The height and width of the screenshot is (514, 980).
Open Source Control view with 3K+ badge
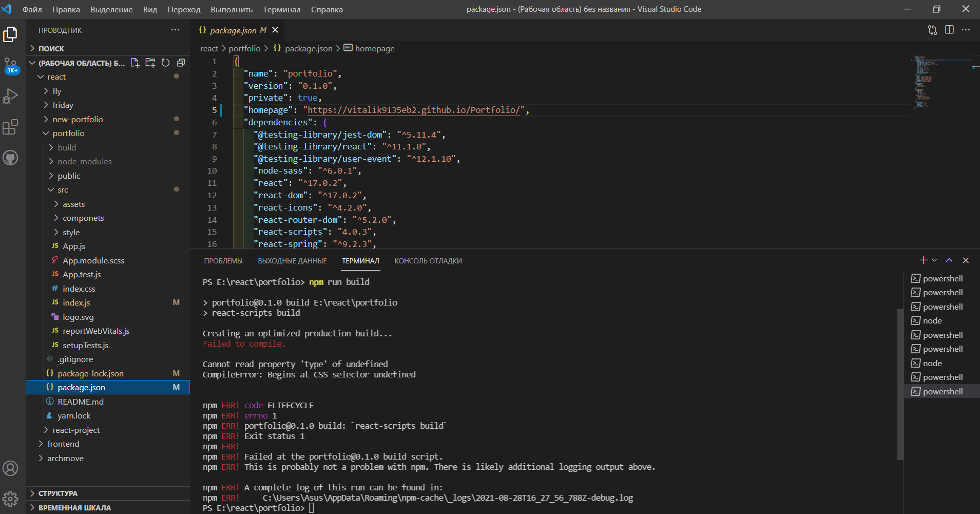click(10, 66)
